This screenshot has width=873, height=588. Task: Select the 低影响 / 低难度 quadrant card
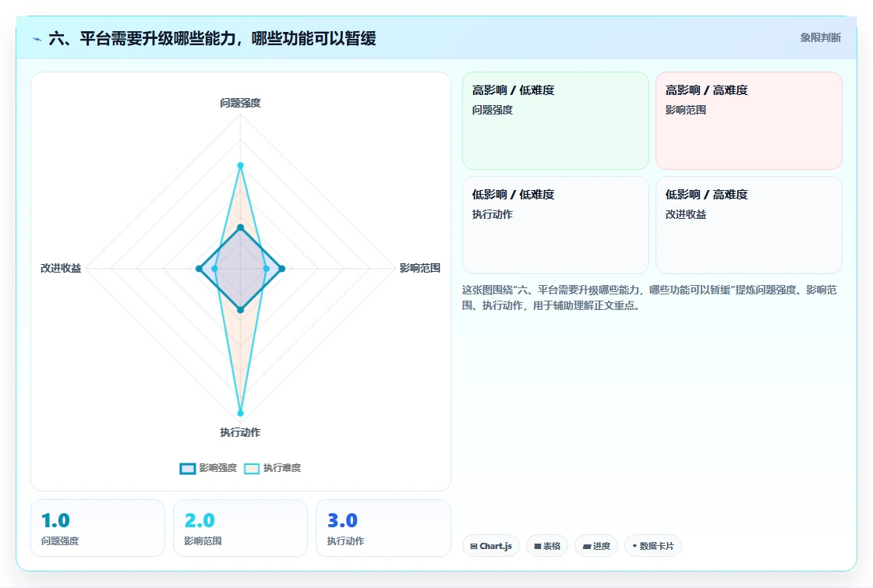556,225
